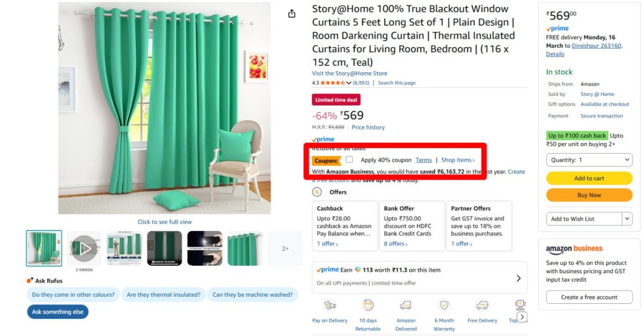Click the Free Delivery truck icon
644x336 pixels.
482,305
